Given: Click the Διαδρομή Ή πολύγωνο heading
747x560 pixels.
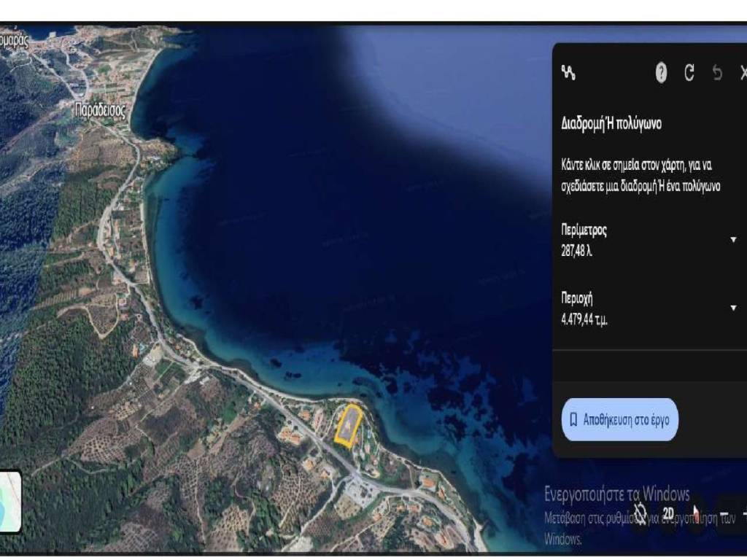Looking at the screenshot, I should pos(611,123).
